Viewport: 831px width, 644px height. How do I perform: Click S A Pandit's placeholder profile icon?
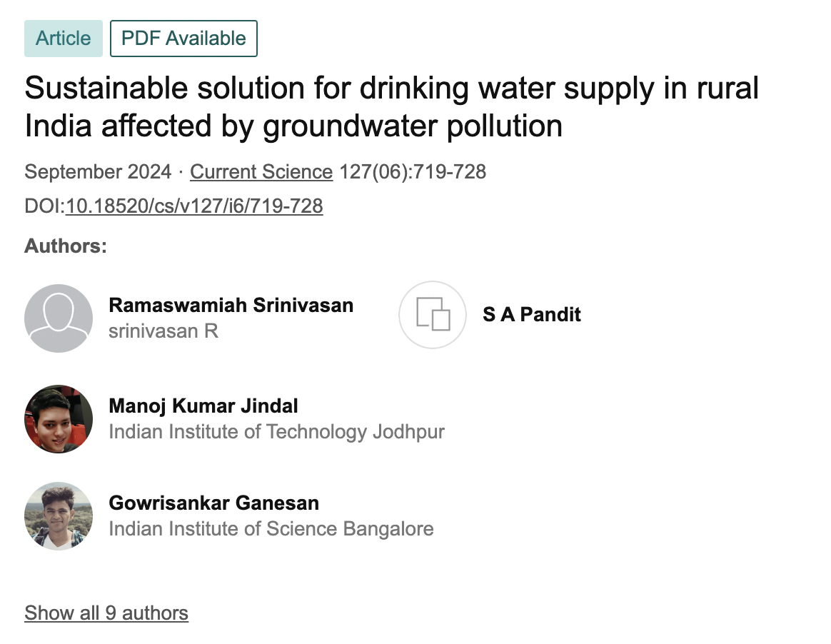coord(433,314)
